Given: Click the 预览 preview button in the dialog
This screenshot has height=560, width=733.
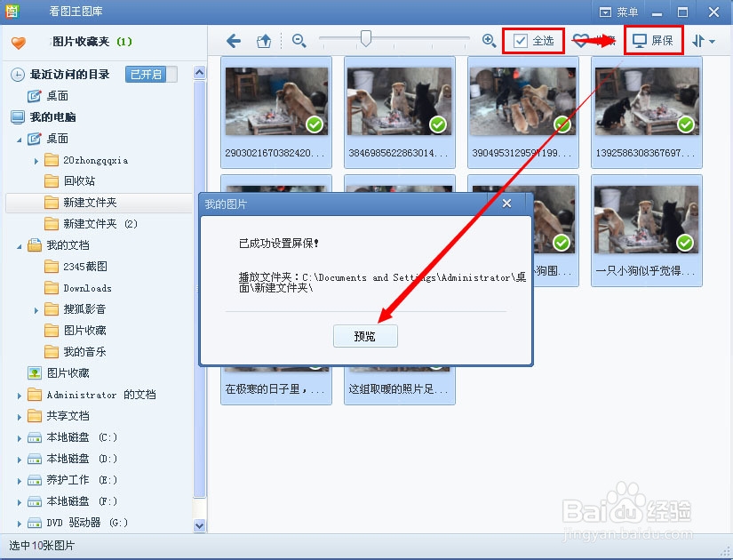Looking at the screenshot, I should tap(365, 336).
